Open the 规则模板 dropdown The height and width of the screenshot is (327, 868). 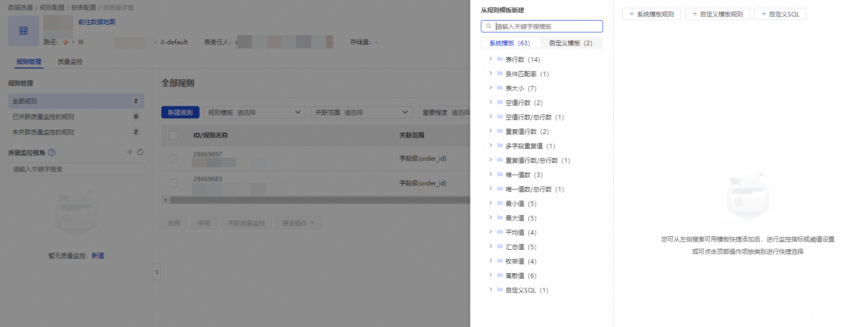point(255,112)
